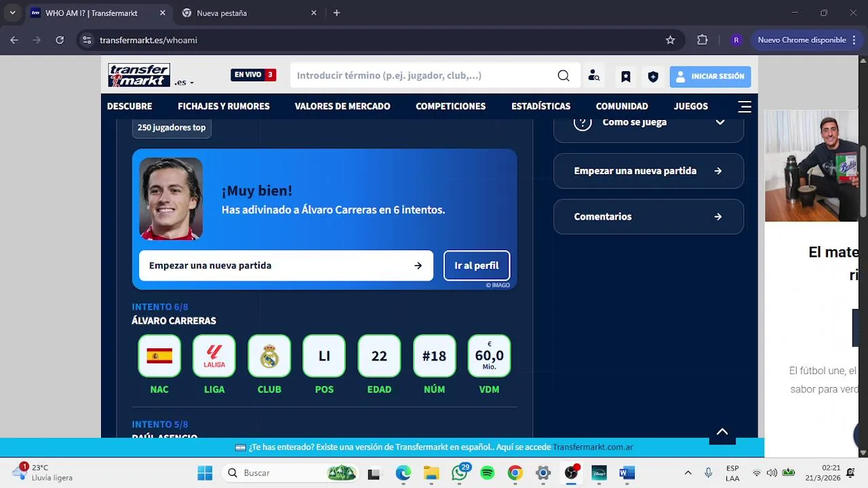
Task: Click Empezar una nueva partida white button
Action: coord(286,266)
